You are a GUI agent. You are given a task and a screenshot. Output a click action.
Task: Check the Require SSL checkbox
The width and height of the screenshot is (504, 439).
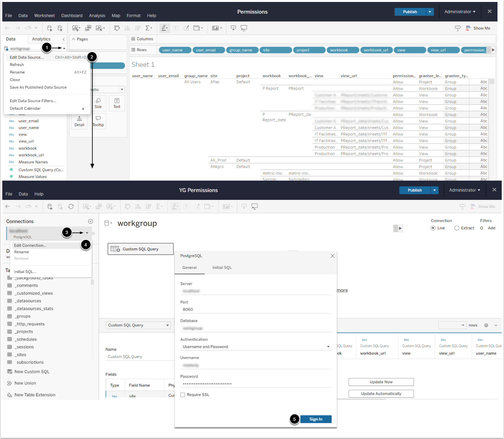(183, 395)
